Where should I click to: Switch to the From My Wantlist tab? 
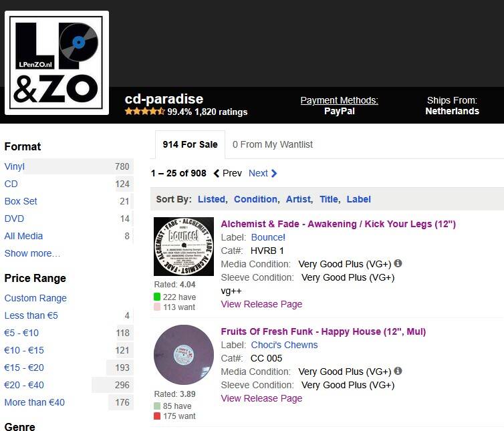coord(272,144)
